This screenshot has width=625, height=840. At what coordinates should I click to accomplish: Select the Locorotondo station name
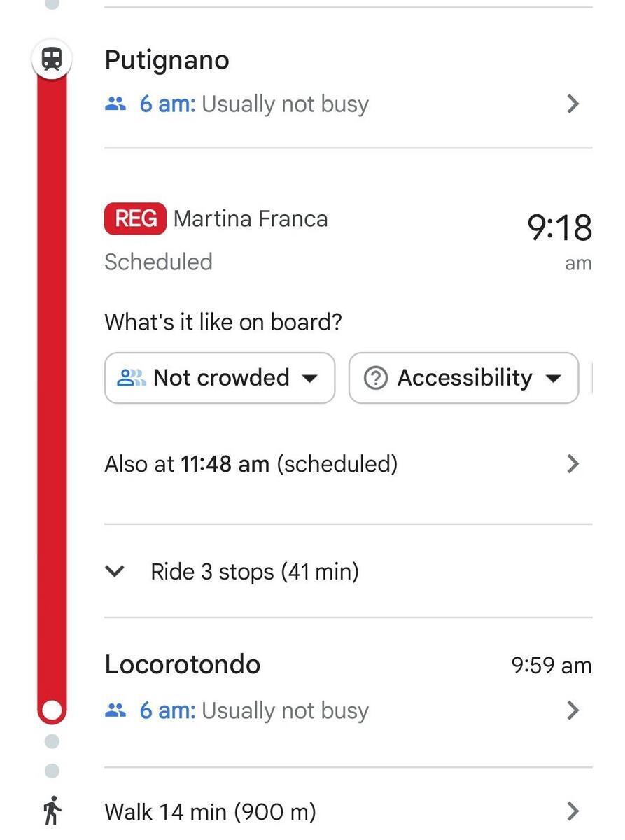coord(183,664)
